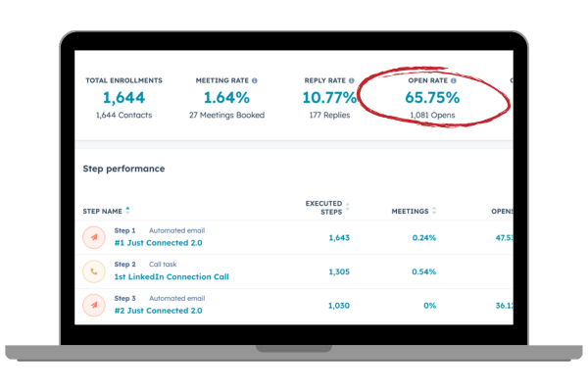Image resolution: width=588 pixels, height=392 pixels.
Task: Click the Reply Rate info icon
Action: (x=352, y=80)
